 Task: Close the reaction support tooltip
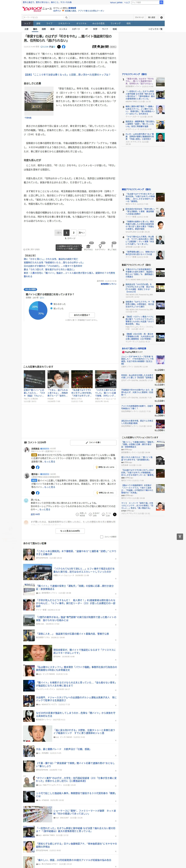click(x=81, y=246)
